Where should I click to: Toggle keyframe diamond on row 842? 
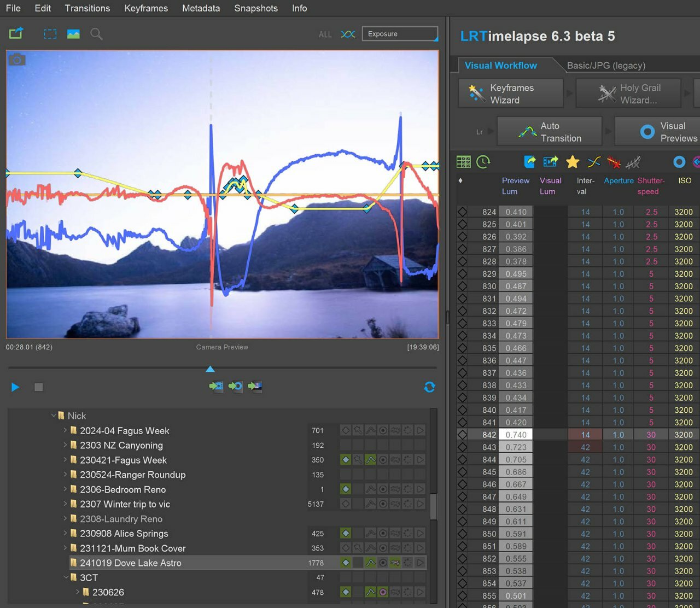[x=462, y=435]
